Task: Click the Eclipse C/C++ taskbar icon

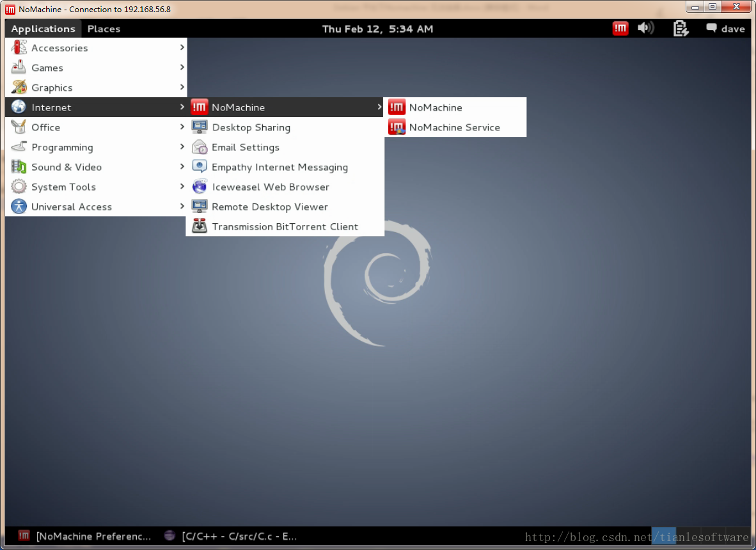Action: [x=169, y=535]
